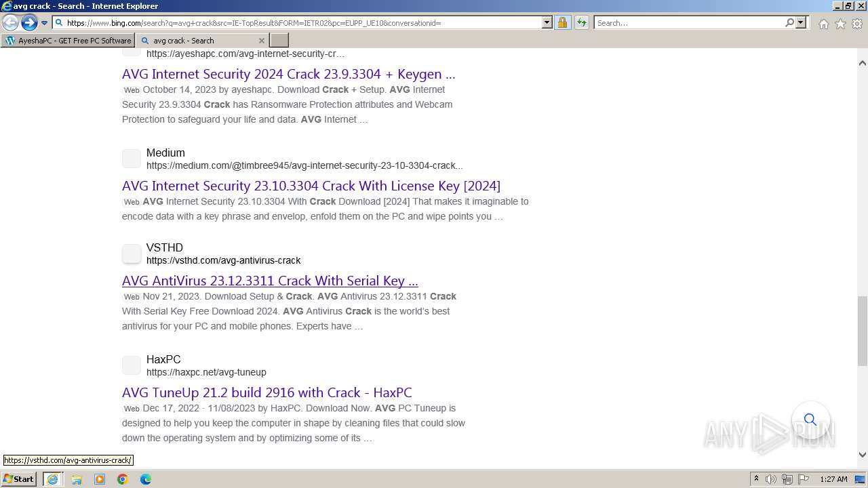The height and width of the screenshot is (488, 868).
Task: Launch Google Chrome from taskbar
Action: pyautogui.click(x=123, y=479)
